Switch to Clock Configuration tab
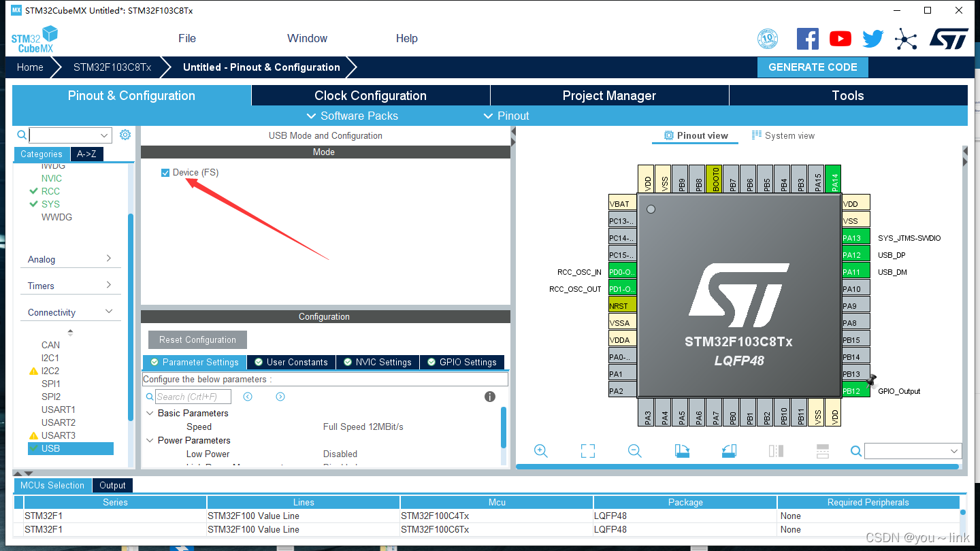Viewport: 980px width, 551px height. pyautogui.click(x=370, y=95)
